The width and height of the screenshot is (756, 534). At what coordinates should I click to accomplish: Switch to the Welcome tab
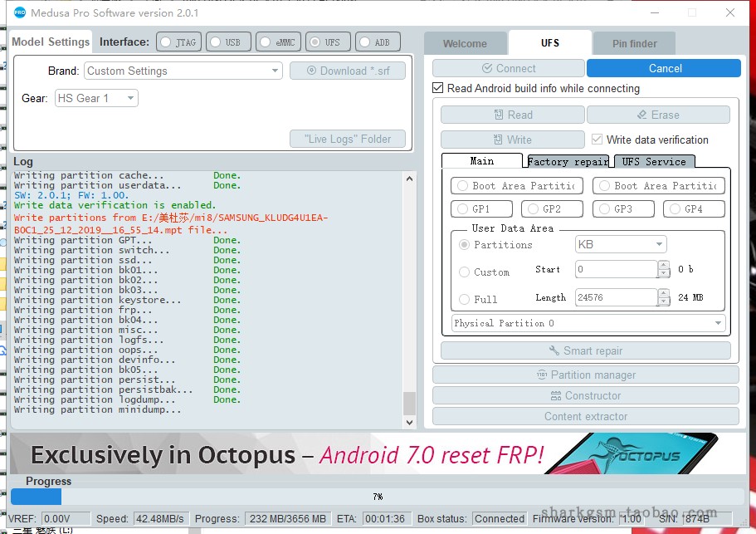(x=466, y=43)
